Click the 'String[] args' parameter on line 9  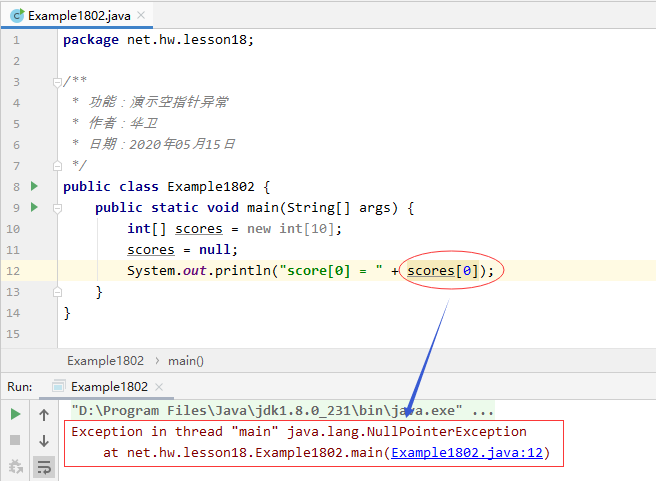coord(341,208)
